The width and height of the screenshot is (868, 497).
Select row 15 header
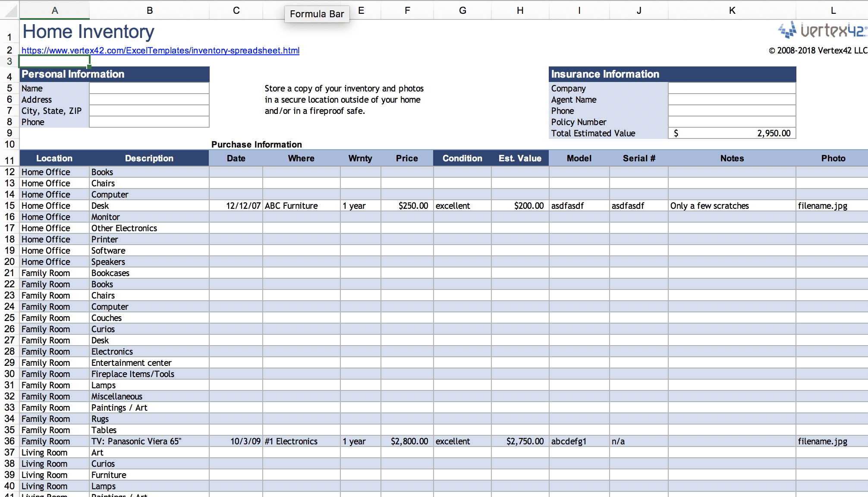click(x=9, y=206)
